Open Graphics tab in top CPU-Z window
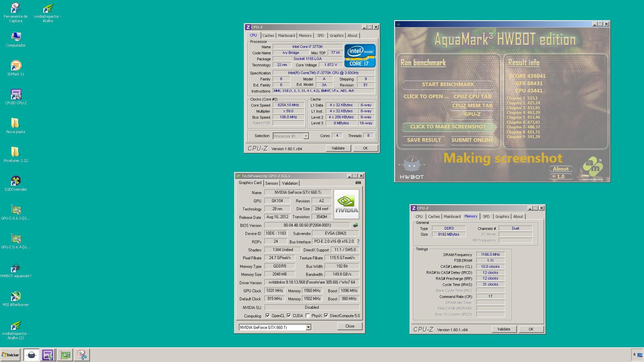This screenshot has width=644, height=362. click(x=336, y=36)
